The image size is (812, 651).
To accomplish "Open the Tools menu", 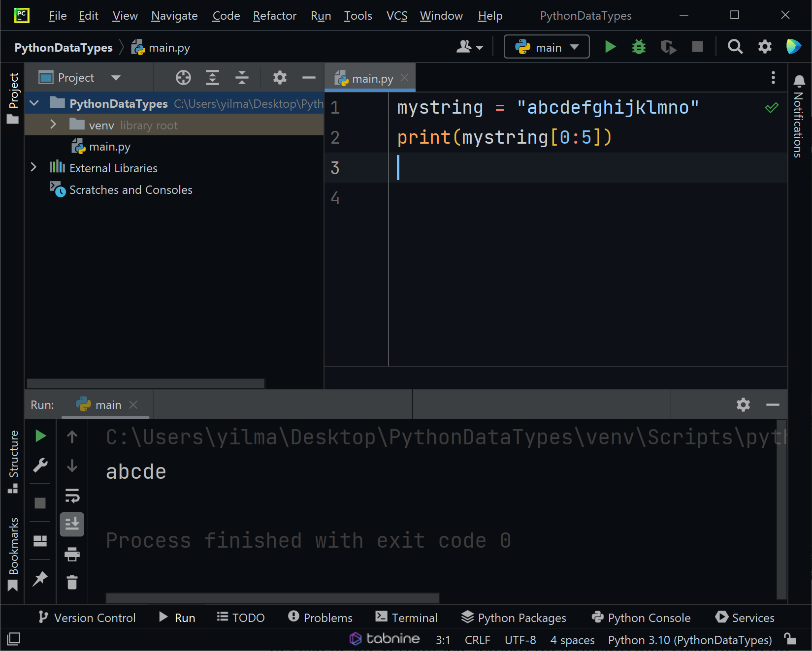I will click(x=358, y=16).
